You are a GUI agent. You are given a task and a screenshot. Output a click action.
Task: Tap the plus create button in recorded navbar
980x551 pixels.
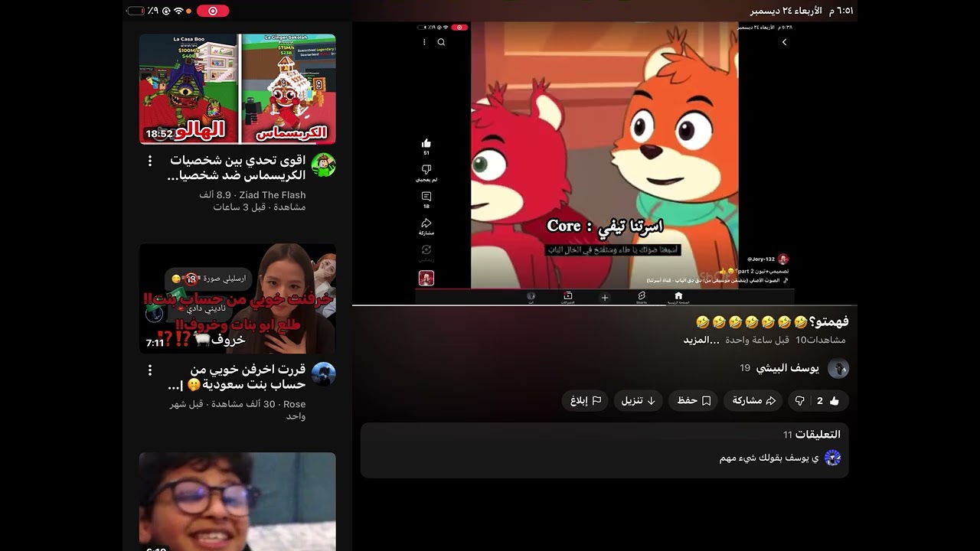604,298
